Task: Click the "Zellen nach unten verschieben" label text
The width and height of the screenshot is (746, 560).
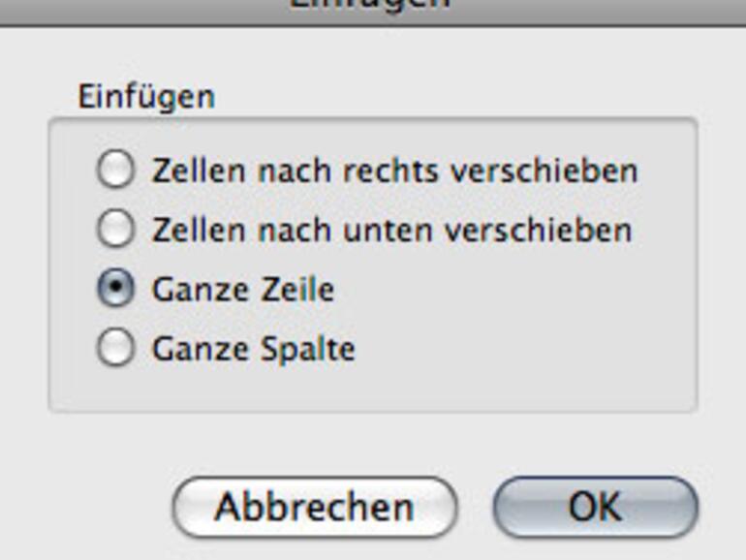Action: [x=391, y=231]
